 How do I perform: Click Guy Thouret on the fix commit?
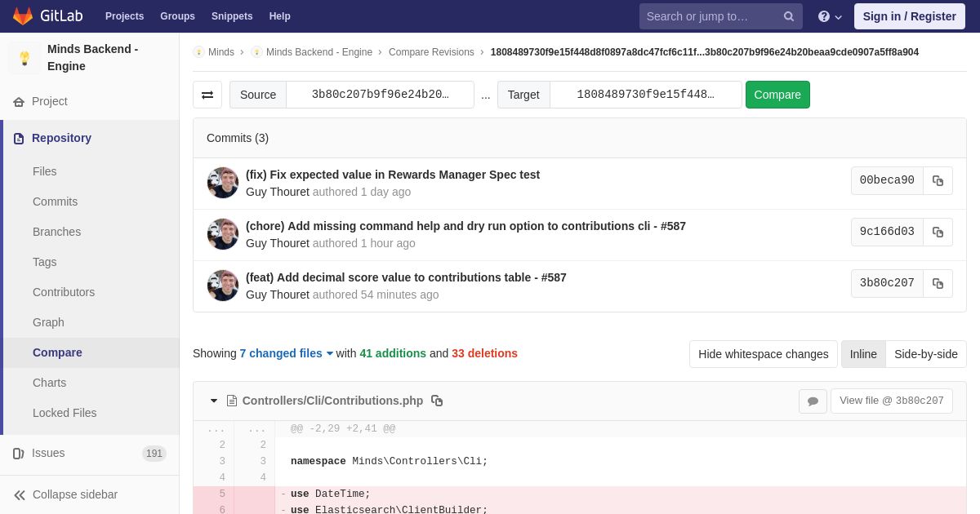pyautogui.click(x=278, y=192)
